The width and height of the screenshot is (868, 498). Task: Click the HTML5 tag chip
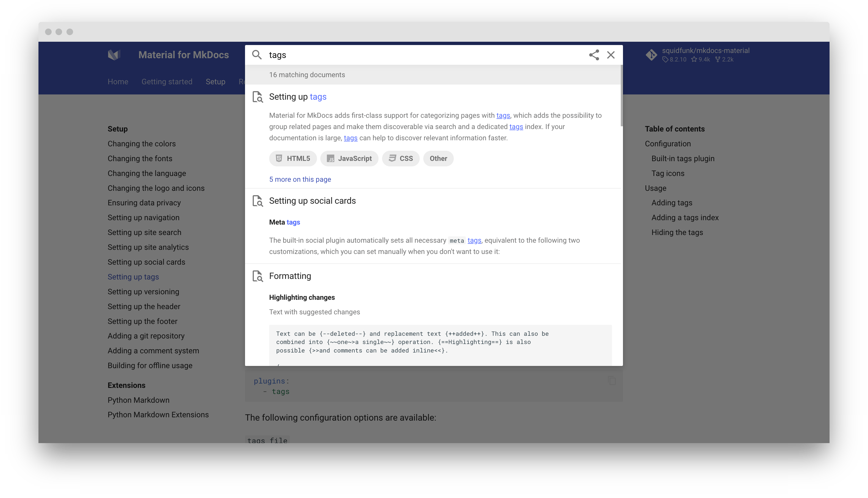[293, 158]
